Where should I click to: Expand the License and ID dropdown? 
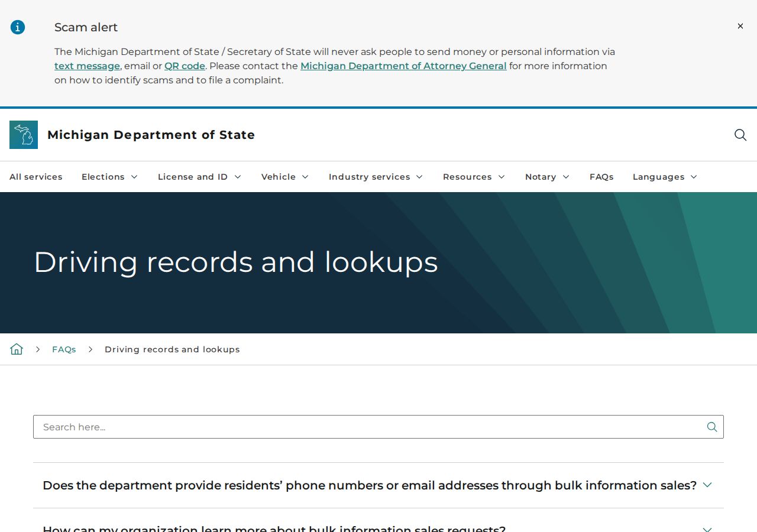point(199,177)
